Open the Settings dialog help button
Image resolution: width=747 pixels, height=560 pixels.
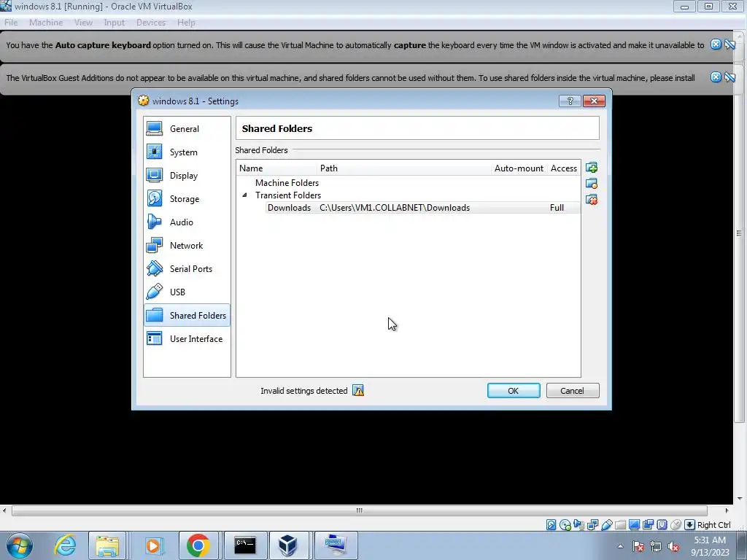coord(570,101)
